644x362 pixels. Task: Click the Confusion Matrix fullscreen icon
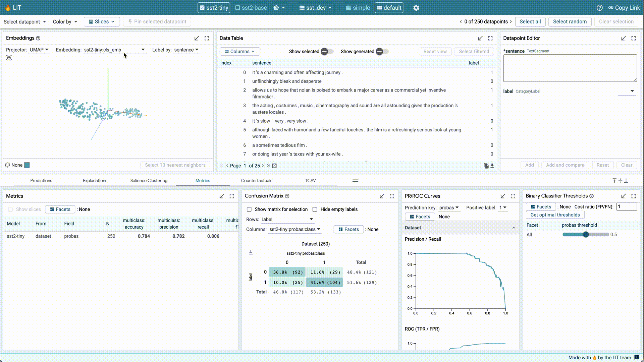(x=392, y=195)
